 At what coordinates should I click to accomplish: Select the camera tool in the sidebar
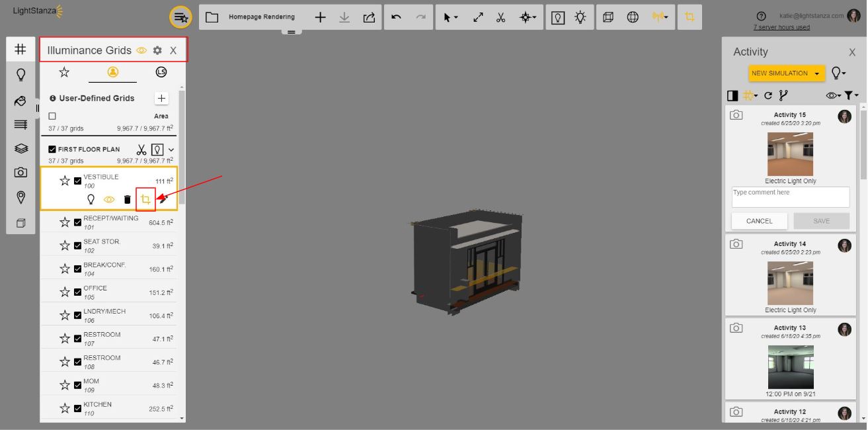click(20, 172)
